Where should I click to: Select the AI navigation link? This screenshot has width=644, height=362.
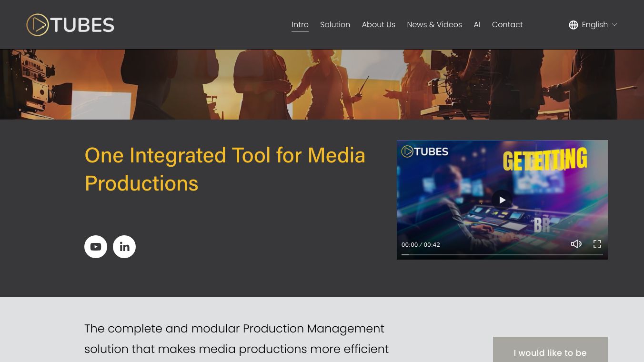477,25
